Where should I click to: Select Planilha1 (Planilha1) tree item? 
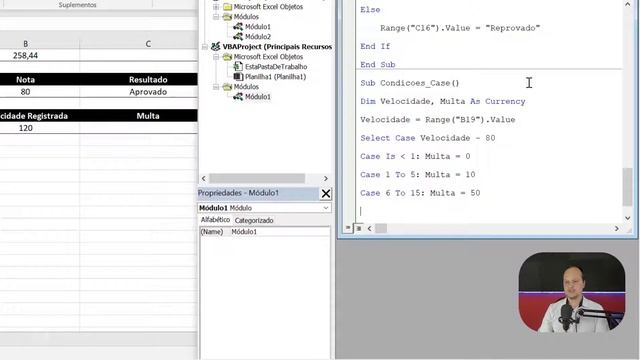point(275,77)
